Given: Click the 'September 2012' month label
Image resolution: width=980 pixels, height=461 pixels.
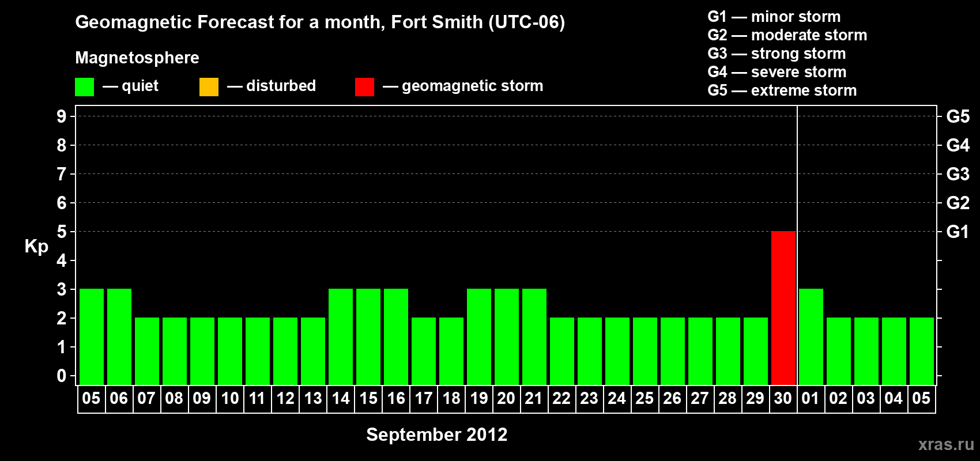Looking at the screenshot, I should click(x=437, y=434).
